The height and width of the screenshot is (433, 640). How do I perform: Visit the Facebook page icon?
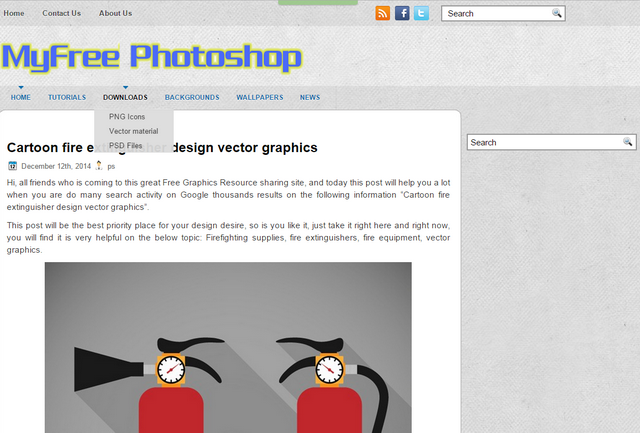(x=402, y=13)
